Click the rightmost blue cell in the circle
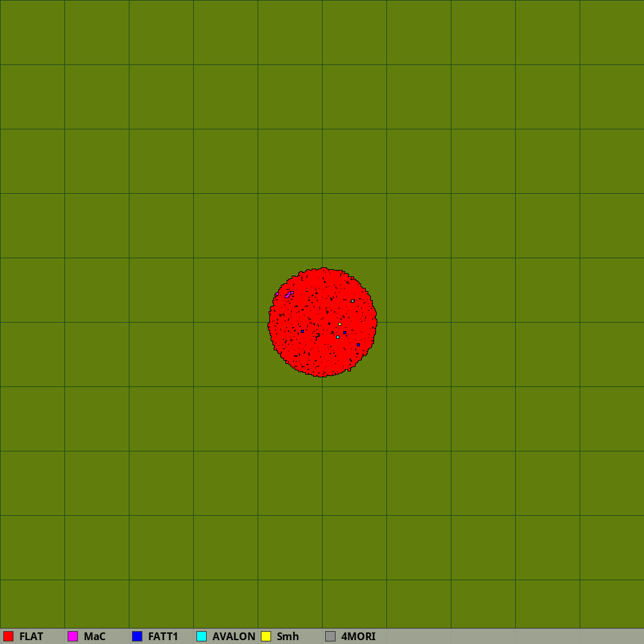This screenshot has width=644, height=644. [x=358, y=345]
